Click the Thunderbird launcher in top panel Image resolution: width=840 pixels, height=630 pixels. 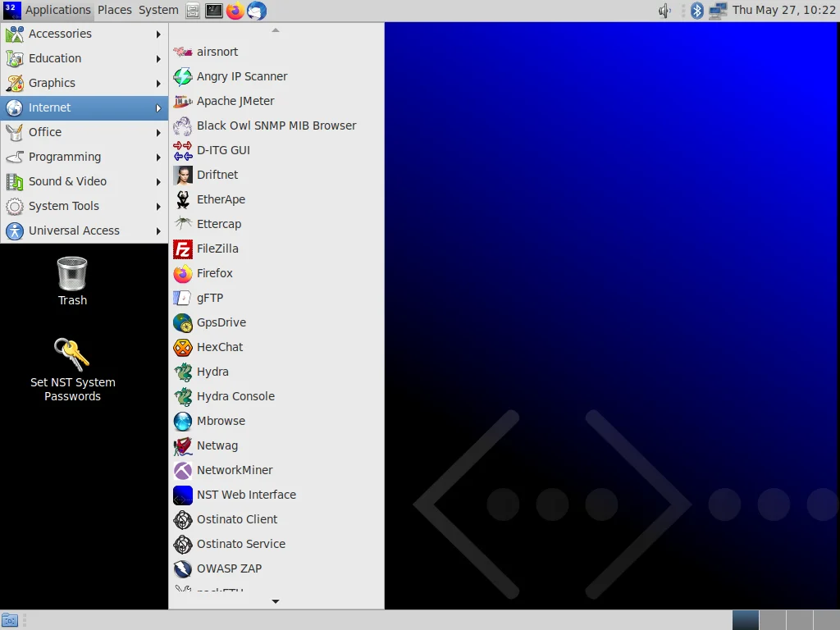click(x=257, y=10)
